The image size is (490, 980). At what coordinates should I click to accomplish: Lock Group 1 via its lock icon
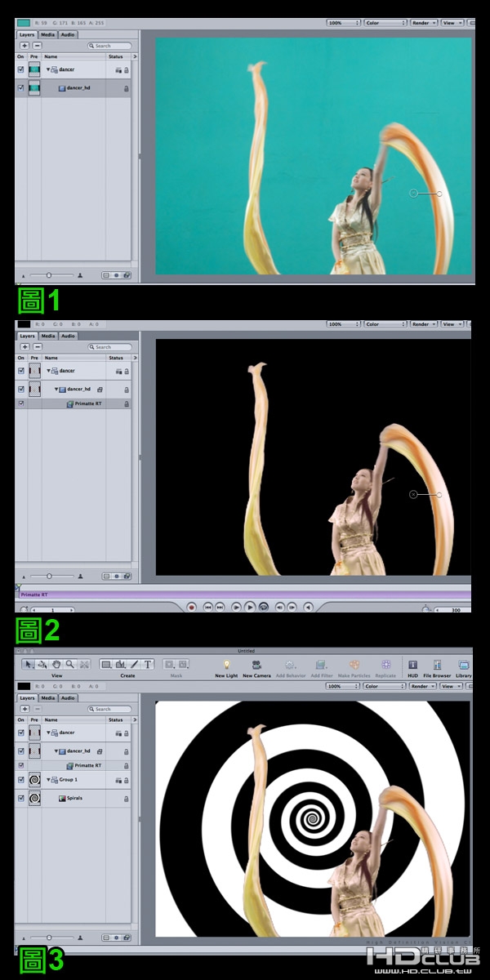coord(126,780)
